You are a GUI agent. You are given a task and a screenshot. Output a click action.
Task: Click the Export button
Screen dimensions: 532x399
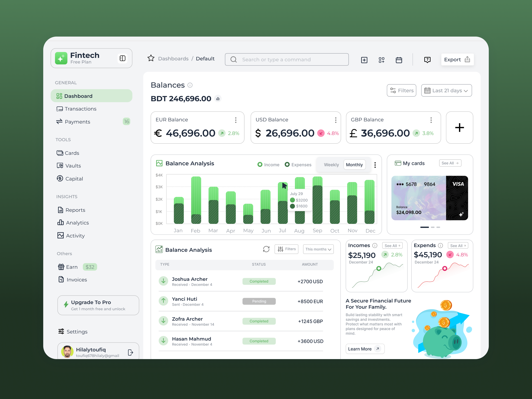click(x=457, y=59)
